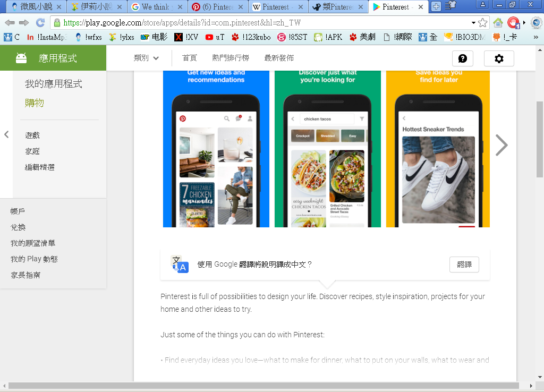Screen dimensions: 544x392
Task: Open 家長指南 parent guide
Action: point(25,275)
